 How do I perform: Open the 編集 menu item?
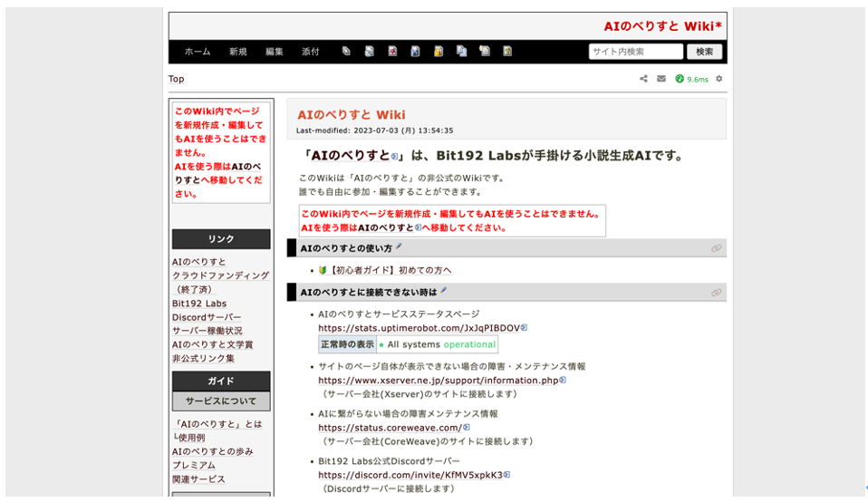tap(274, 52)
